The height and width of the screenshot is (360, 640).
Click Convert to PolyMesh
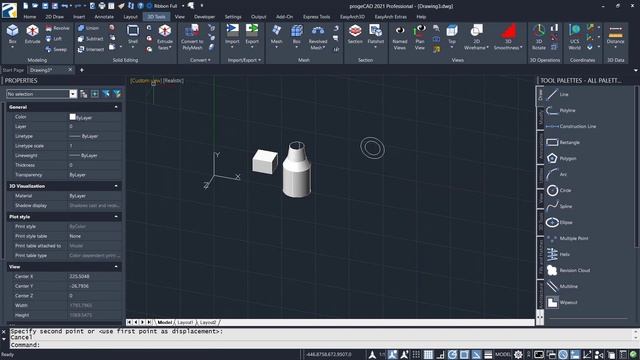click(x=192, y=37)
